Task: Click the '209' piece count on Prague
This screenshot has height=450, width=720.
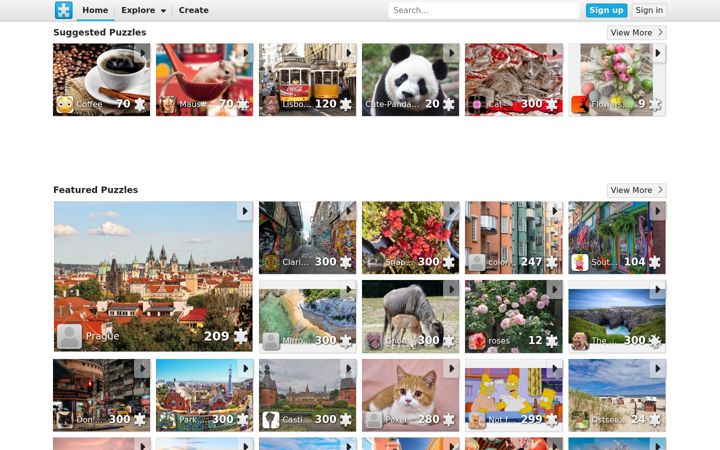Action: point(216,336)
